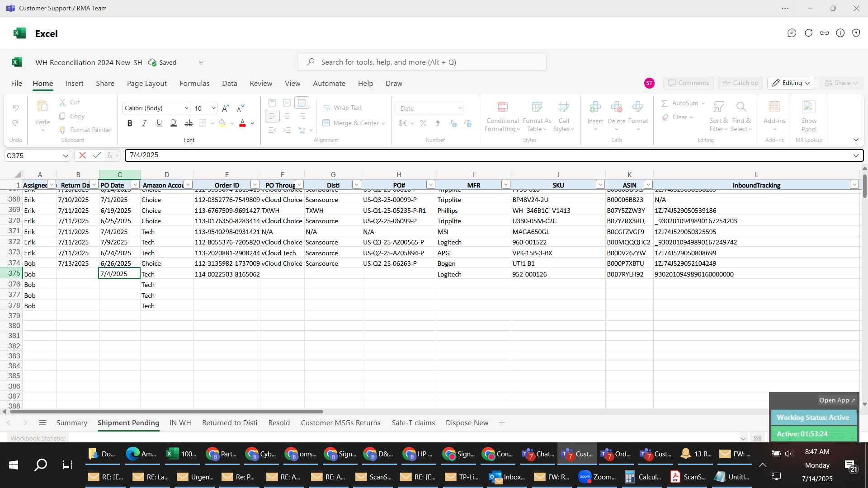This screenshot has width=868, height=488.
Task: Click the search for tools box
Action: 421,62
